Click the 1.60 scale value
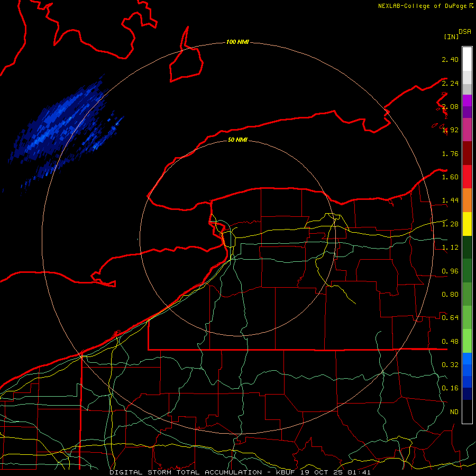Image resolution: width=476 pixels, height=476 pixels. coord(450,177)
